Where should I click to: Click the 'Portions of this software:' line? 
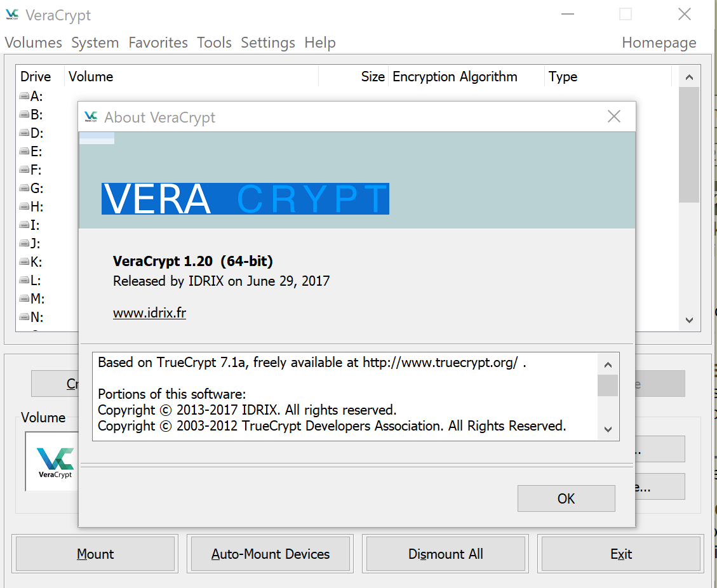[x=172, y=394]
